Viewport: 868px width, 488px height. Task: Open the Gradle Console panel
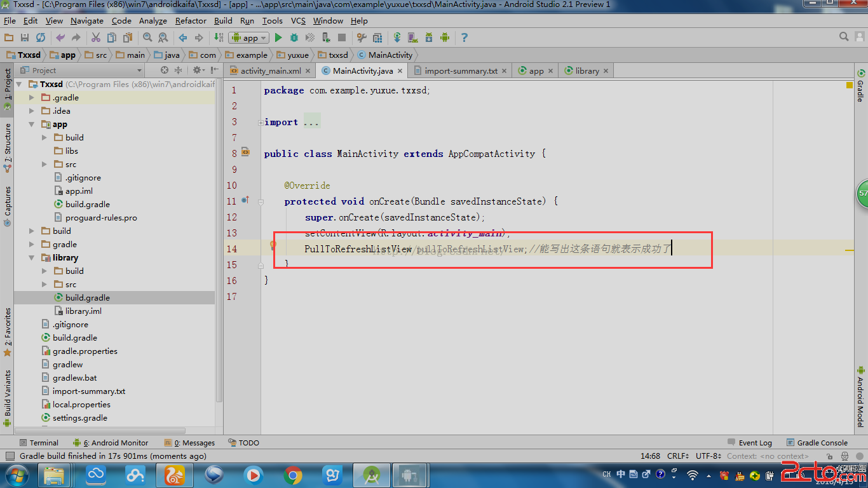click(x=822, y=443)
